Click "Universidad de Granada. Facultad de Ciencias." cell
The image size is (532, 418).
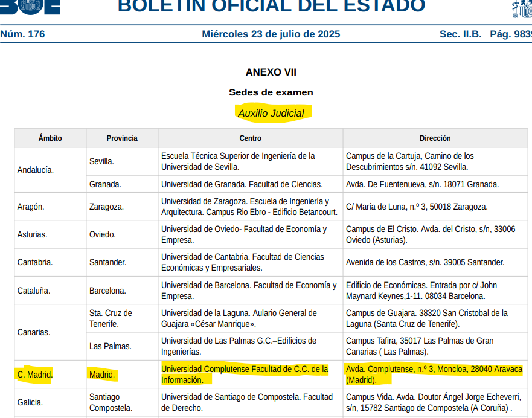pyautogui.click(x=251, y=184)
